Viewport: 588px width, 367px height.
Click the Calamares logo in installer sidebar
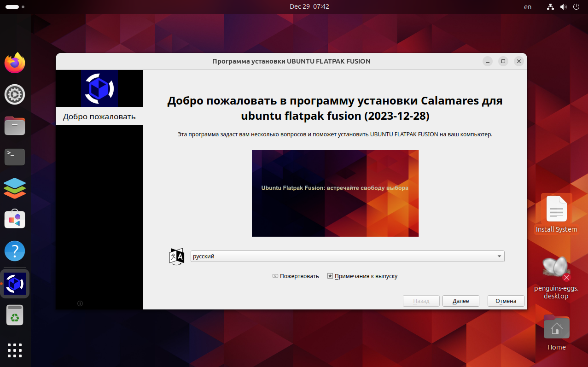coord(99,88)
